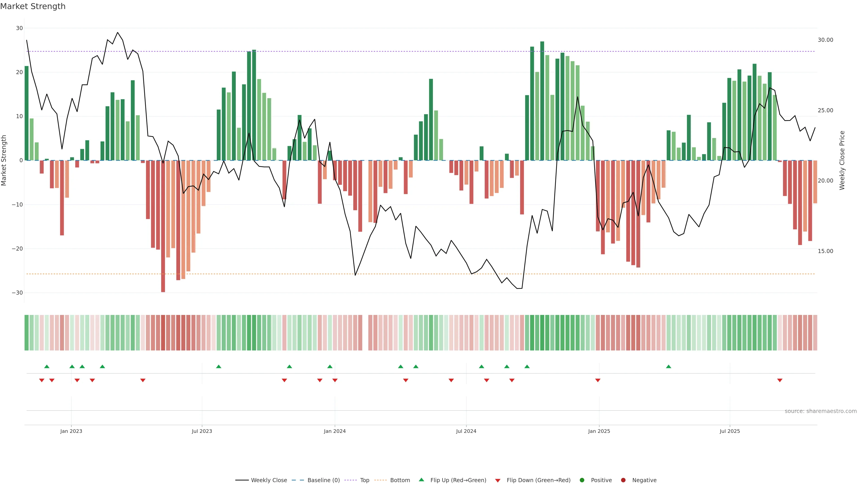Image resolution: width=868 pixels, height=488 pixels.
Task: Click the Jan 2024 x-axis label
Action: [x=335, y=431]
